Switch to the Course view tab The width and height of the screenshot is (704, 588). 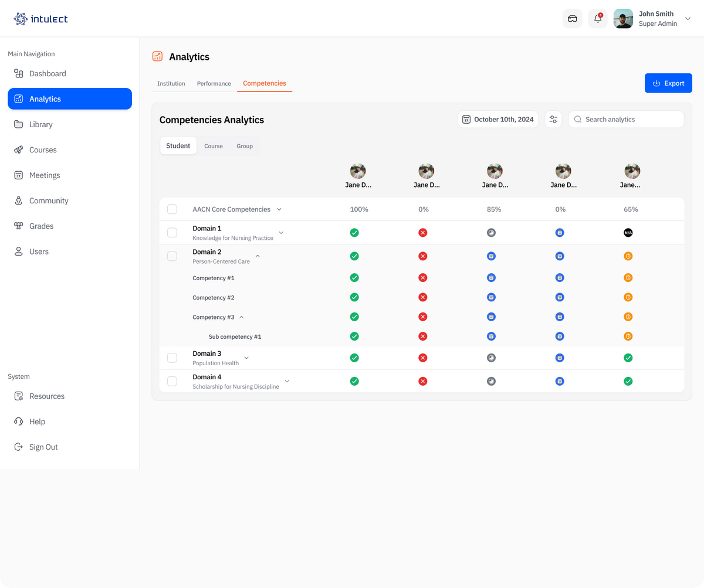tap(214, 146)
